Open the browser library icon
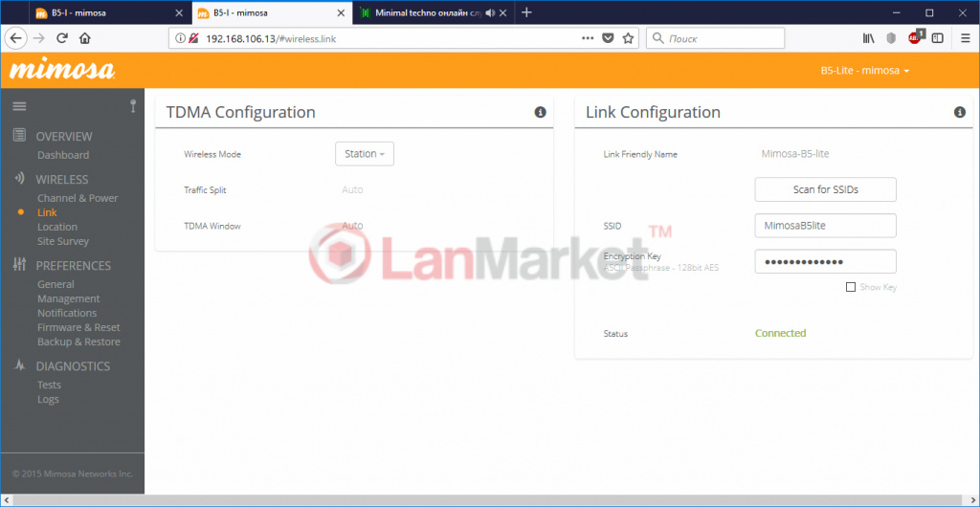Screen dimensions: 980x507 point(869,38)
